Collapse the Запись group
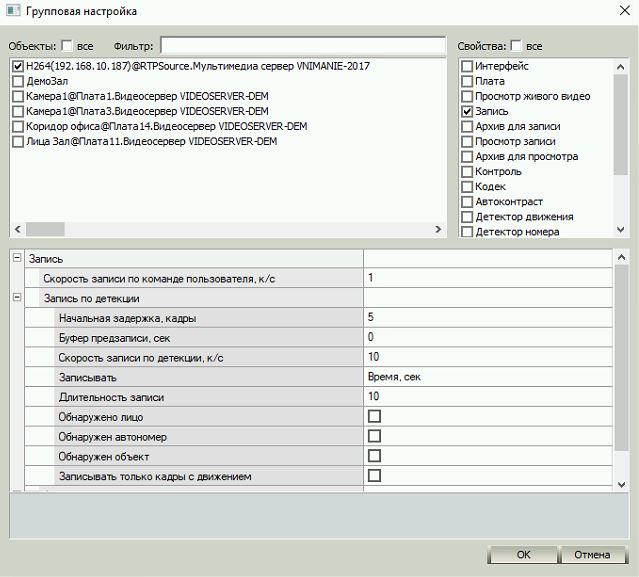639x577 pixels. coord(17,258)
